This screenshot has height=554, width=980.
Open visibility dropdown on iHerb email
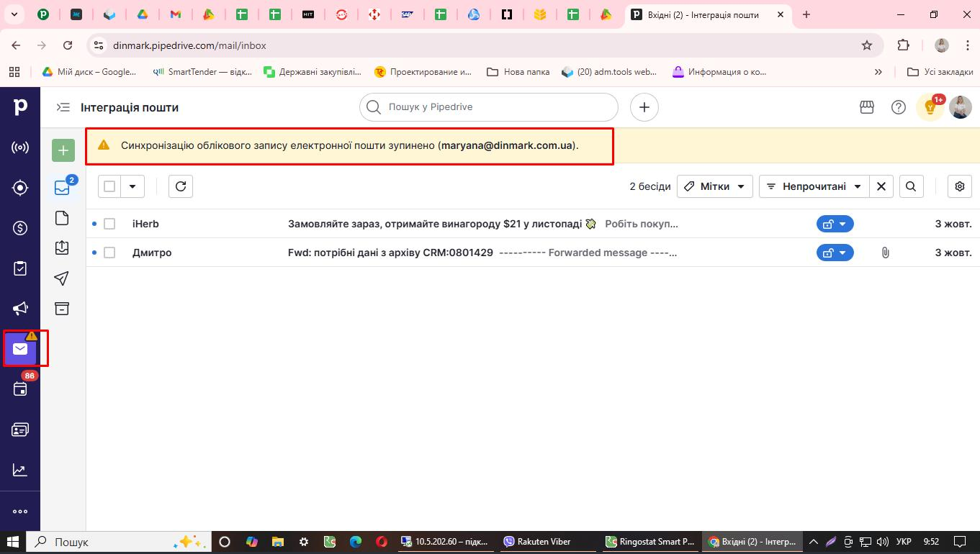pos(835,224)
